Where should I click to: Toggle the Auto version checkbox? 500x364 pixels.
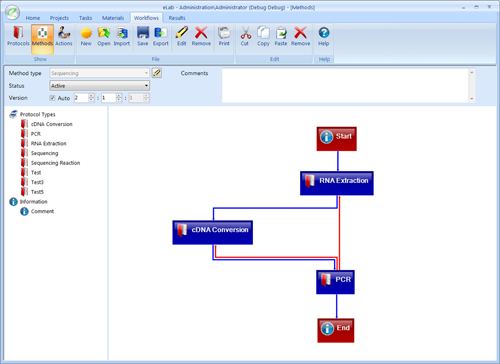[x=52, y=98]
